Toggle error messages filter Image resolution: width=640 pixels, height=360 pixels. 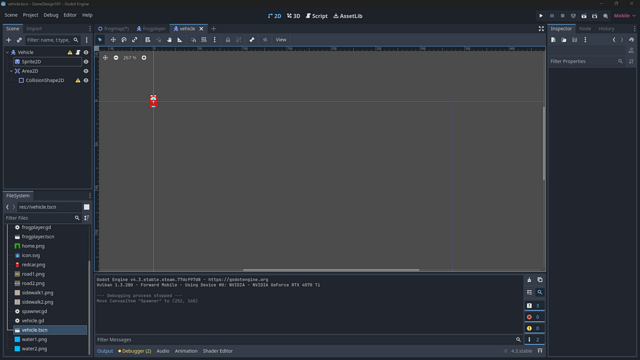pyautogui.click(x=535, y=317)
